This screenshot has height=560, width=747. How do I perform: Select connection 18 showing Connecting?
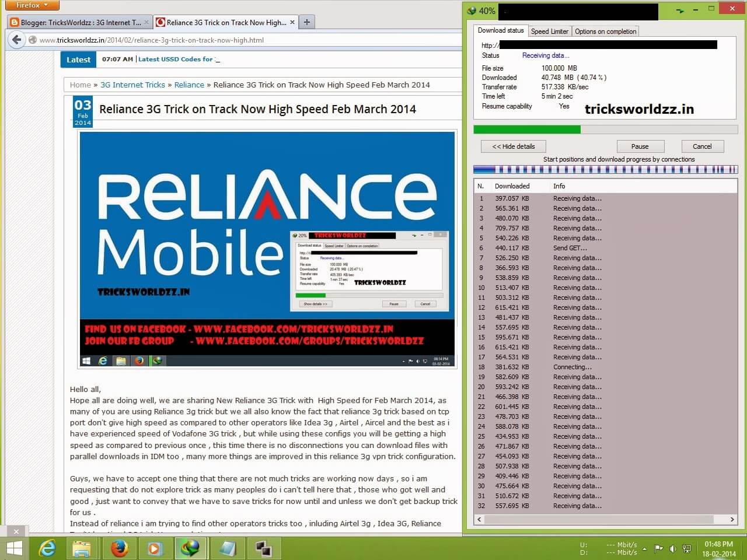[605, 367]
